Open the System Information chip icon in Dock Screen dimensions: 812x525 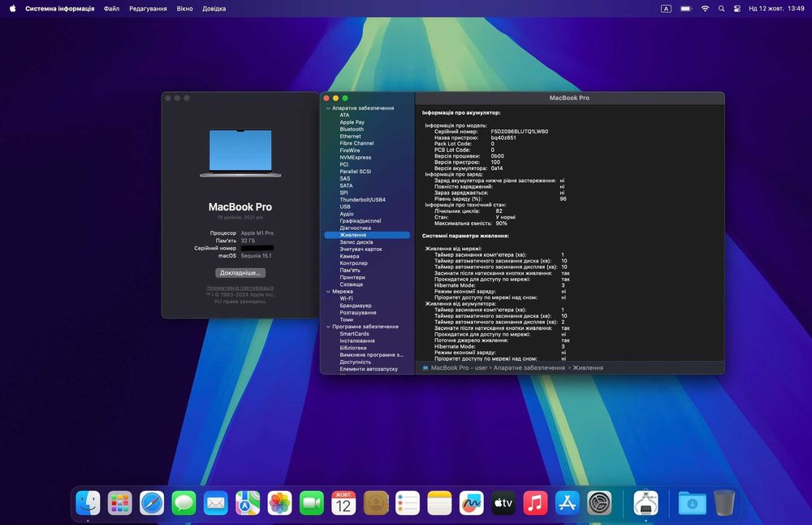tap(646, 503)
